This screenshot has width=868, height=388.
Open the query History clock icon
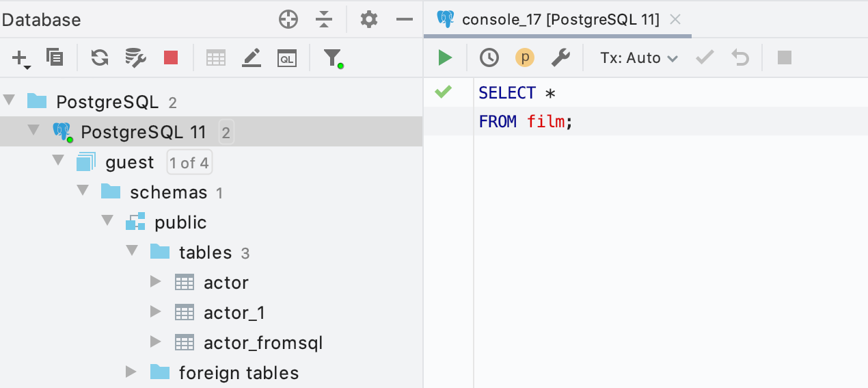click(x=489, y=58)
